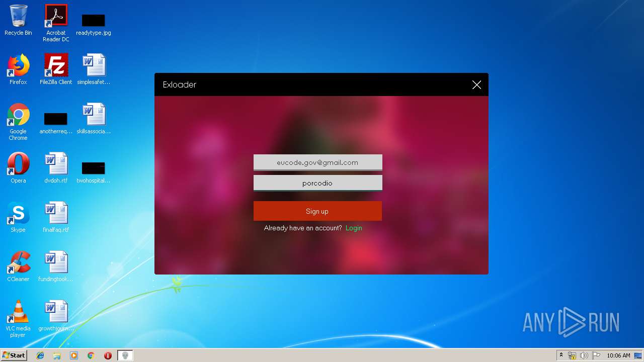
Task: Click the volume speaker tray icon
Action: [x=584, y=355]
